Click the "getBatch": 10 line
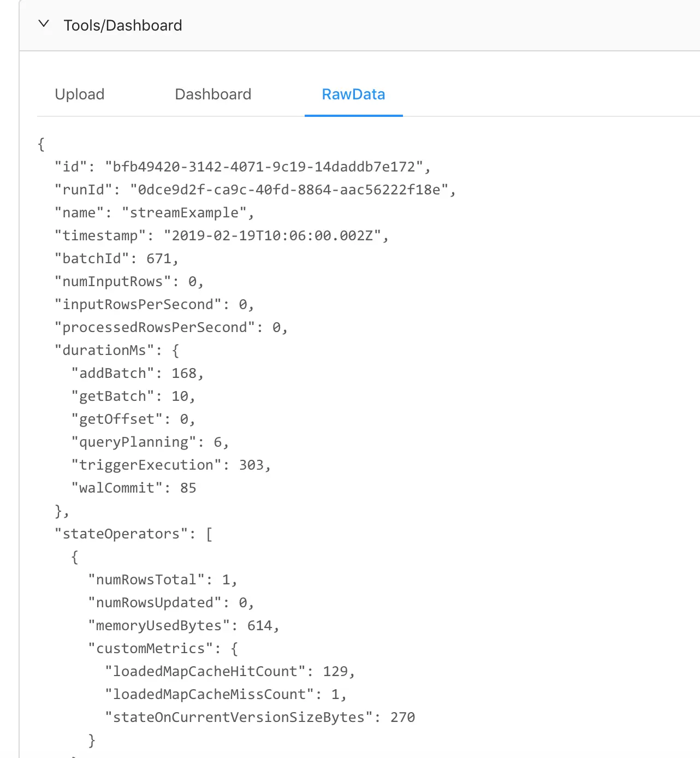Viewport: 700px width, 758px height. coord(133,396)
